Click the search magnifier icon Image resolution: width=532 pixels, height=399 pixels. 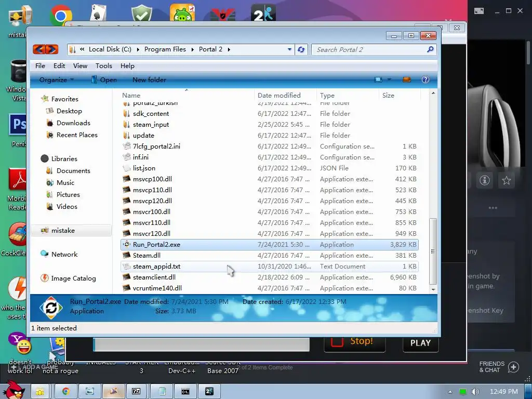tap(430, 49)
